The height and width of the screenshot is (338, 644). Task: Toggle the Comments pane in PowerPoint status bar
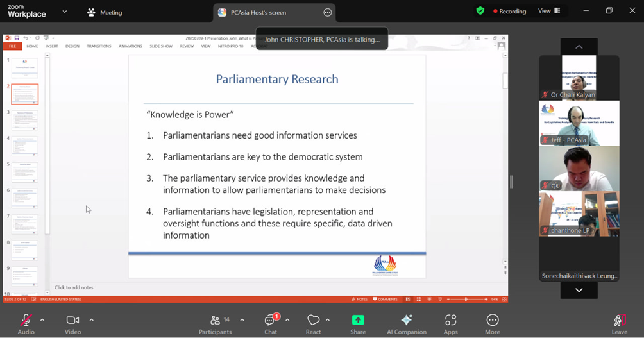pyautogui.click(x=385, y=299)
